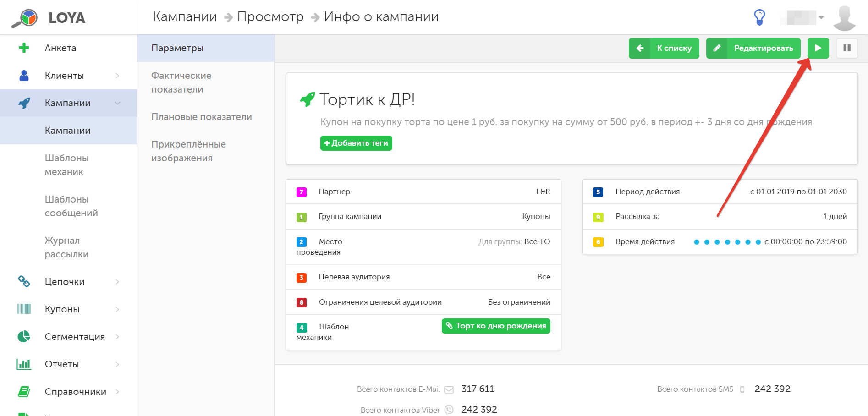Click the Сегментация pie chart icon
Viewport: 868px width, 416px height.
pyautogui.click(x=24, y=337)
